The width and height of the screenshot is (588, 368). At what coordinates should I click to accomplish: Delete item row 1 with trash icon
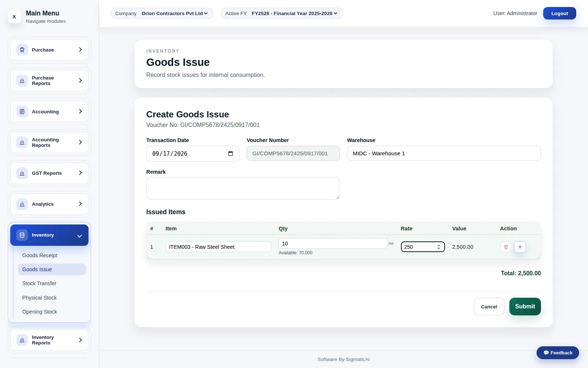coord(506,247)
